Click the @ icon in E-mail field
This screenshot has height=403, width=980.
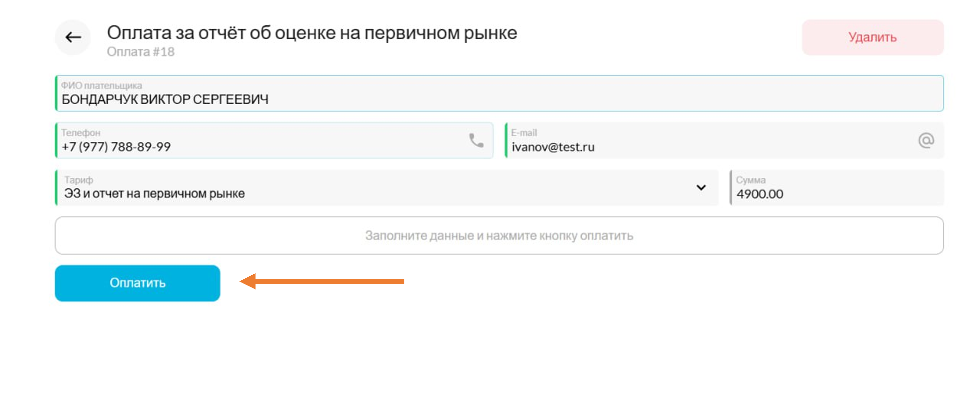click(926, 140)
